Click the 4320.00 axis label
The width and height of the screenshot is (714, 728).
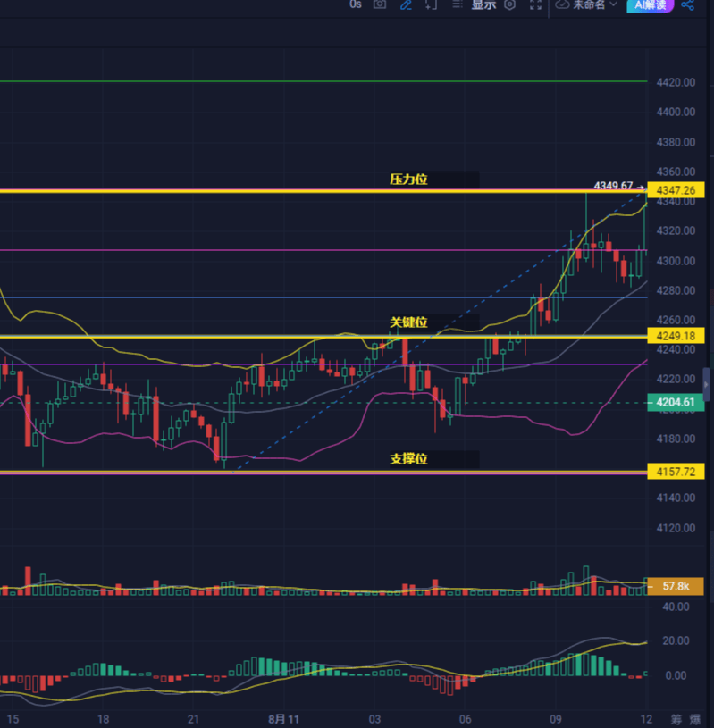676,230
